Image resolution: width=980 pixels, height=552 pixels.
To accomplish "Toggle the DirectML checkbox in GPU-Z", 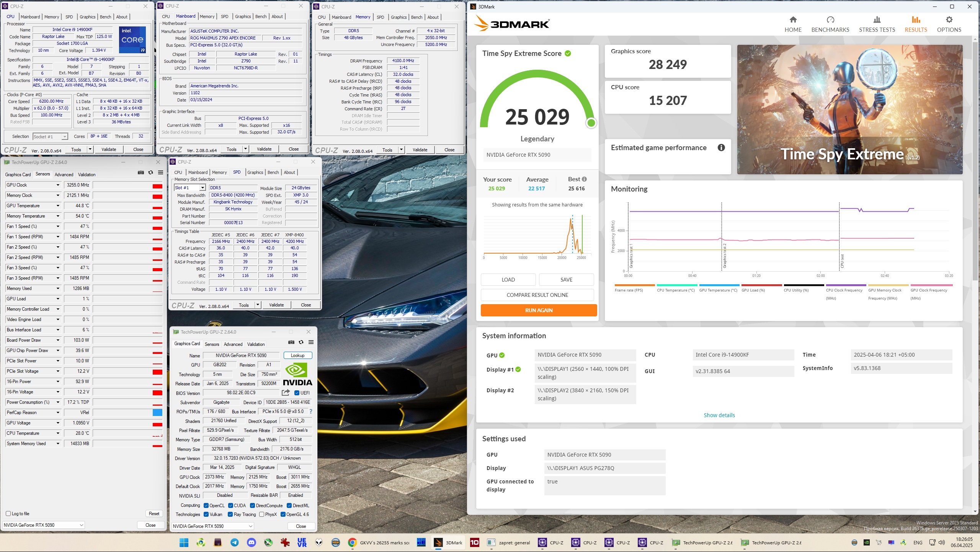I will [x=289, y=505].
